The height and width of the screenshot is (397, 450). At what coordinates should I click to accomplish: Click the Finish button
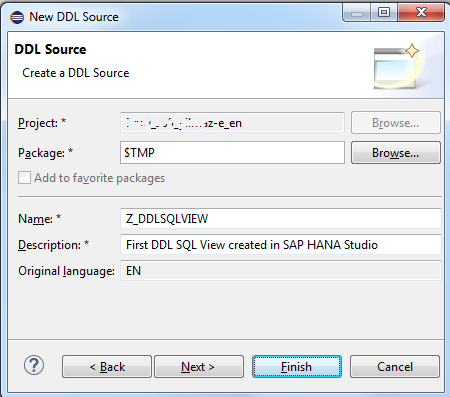point(297,366)
